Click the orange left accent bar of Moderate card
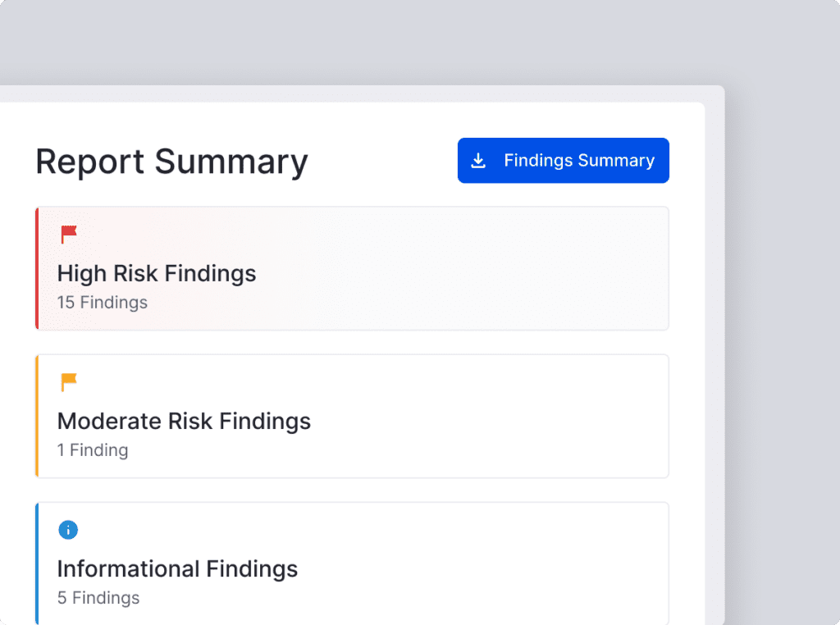 click(x=37, y=416)
